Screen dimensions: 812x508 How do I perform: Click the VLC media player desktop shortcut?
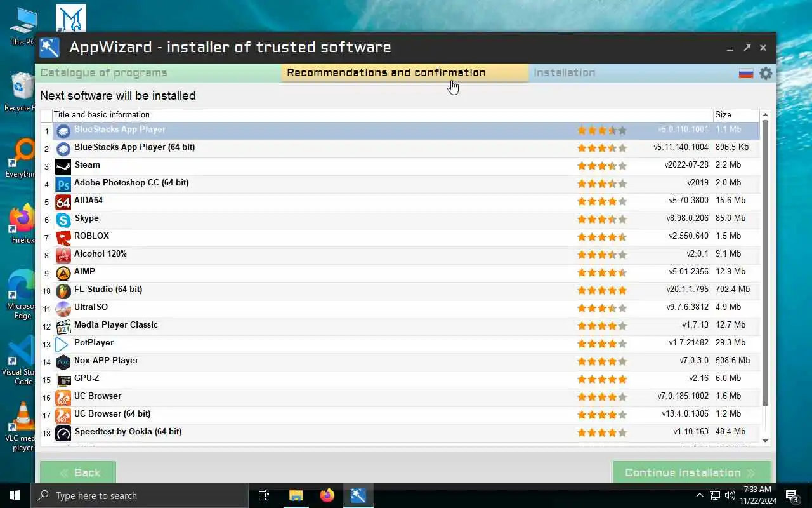tap(22, 427)
